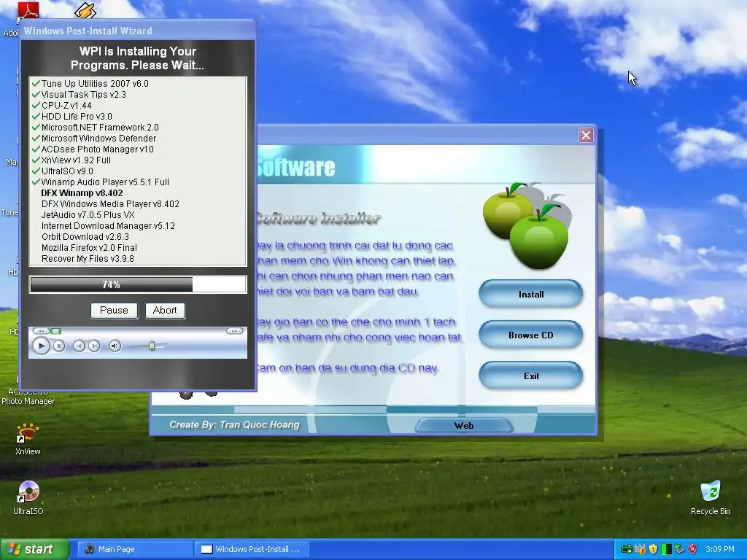Click the Recycle Bin desktop icon
This screenshot has height=560, width=747.
(711, 498)
